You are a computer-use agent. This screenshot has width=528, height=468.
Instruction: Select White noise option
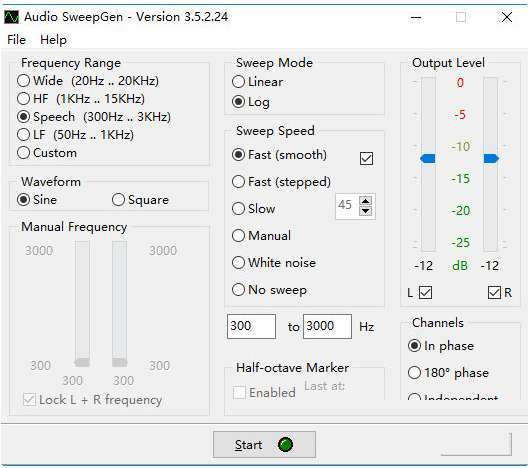[274, 263]
